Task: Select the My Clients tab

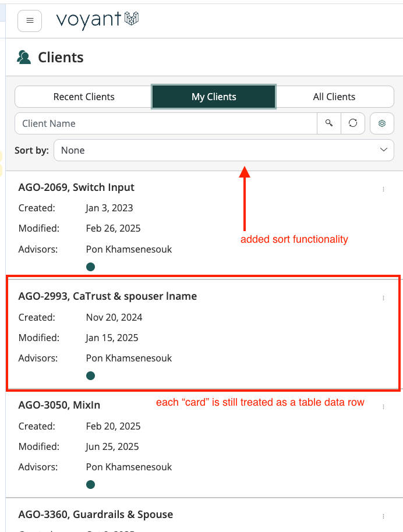Action: (214, 97)
